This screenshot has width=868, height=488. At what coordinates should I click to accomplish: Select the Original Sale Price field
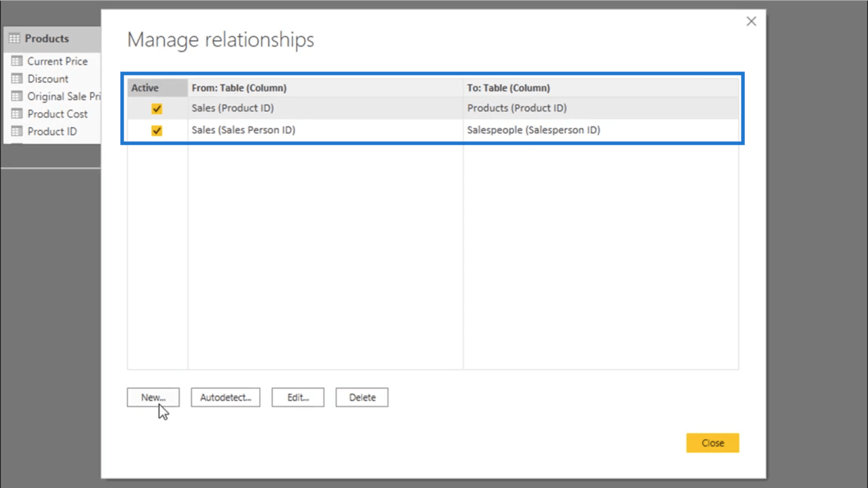point(64,96)
